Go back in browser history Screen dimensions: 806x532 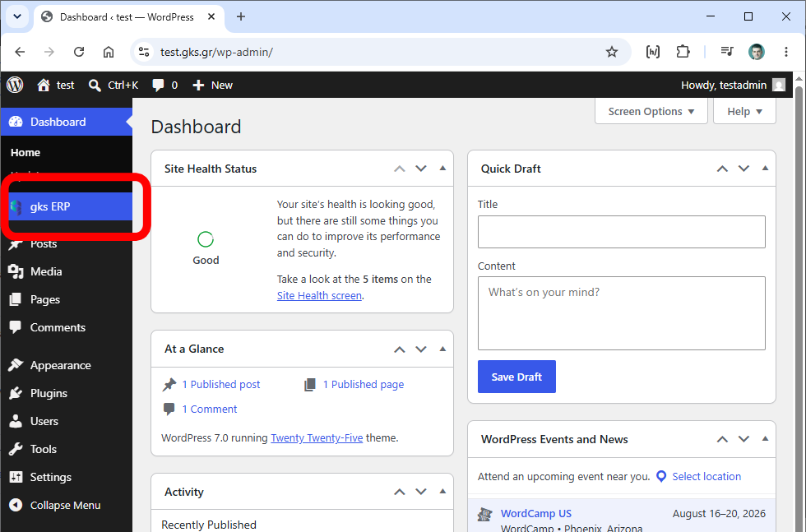[x=20, y=52]
